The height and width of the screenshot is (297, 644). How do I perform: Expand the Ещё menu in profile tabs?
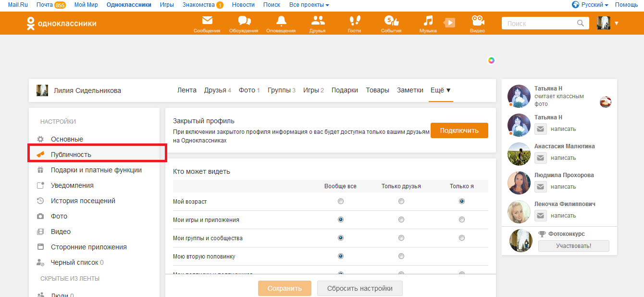pos(441,90)
